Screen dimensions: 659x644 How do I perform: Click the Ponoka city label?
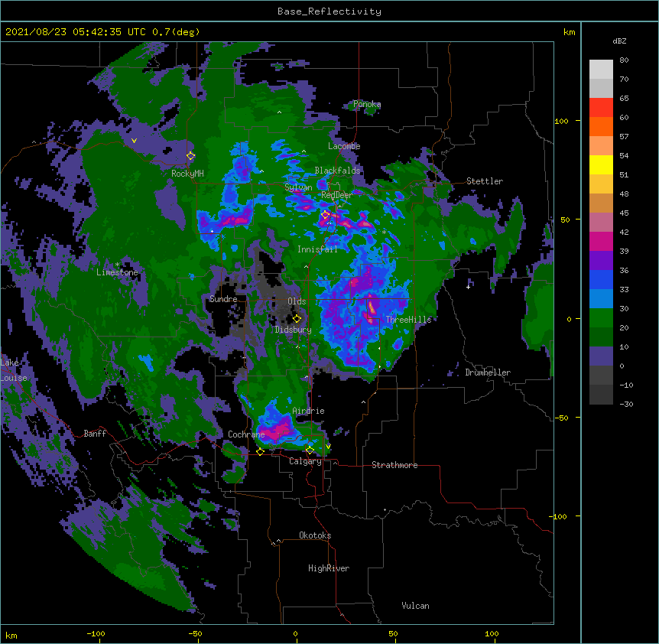point(367,104)
